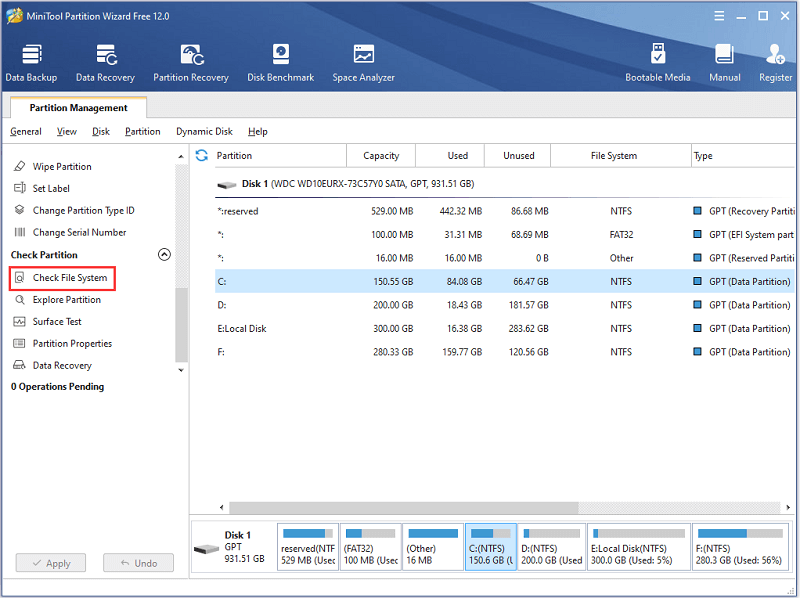Screen dimensions: 800x598
Task: Open the Space Analyzer
Action: (363, 60)
